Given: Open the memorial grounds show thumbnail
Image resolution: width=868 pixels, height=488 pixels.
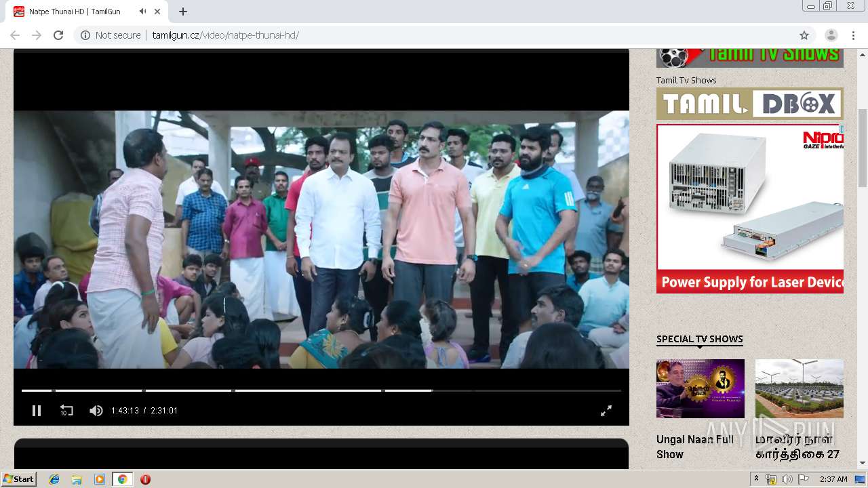Looking at the screenshot, I should point(800,388).
